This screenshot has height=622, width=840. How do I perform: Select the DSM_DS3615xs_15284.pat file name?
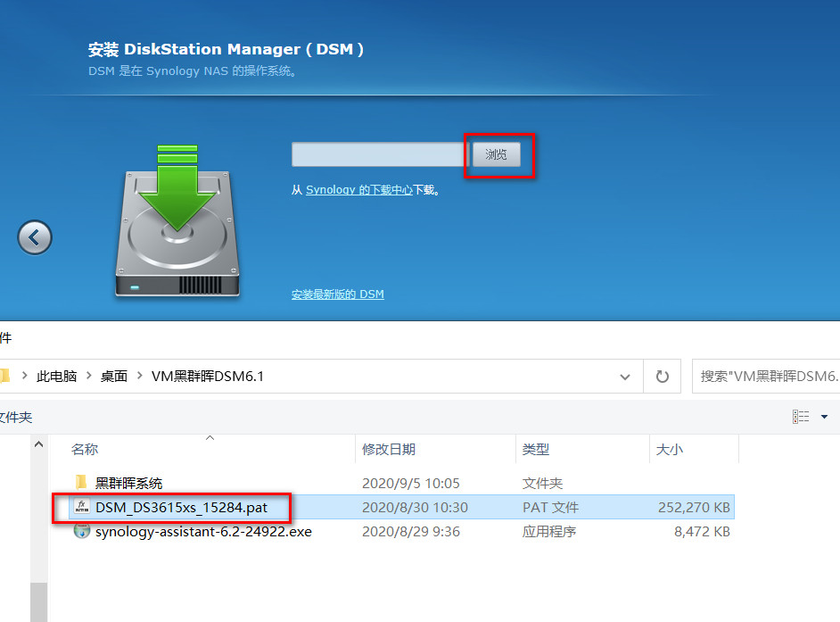[x=181, y=507]
